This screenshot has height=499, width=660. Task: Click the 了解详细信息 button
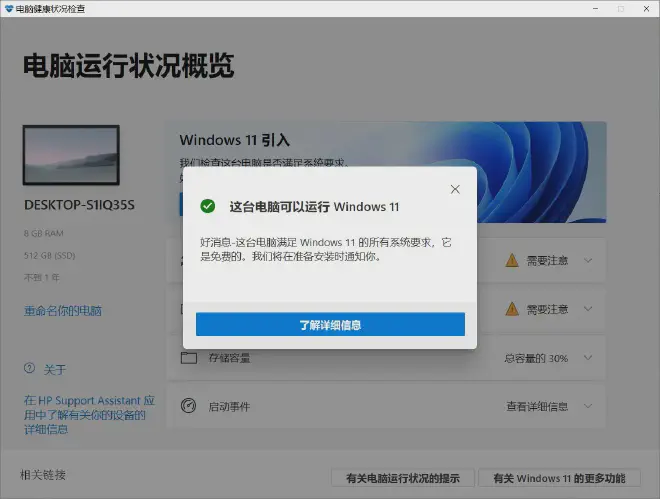330,324
